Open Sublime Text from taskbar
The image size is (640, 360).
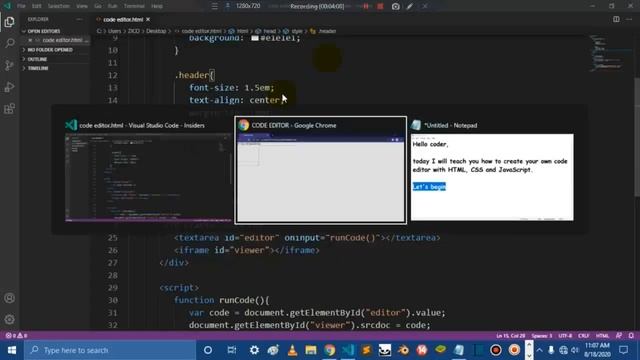point(366,350)
